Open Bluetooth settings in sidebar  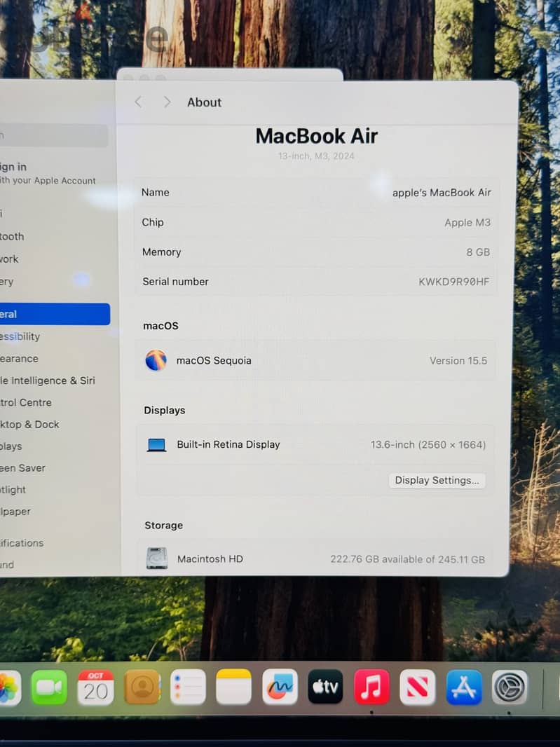click(12, 236)
